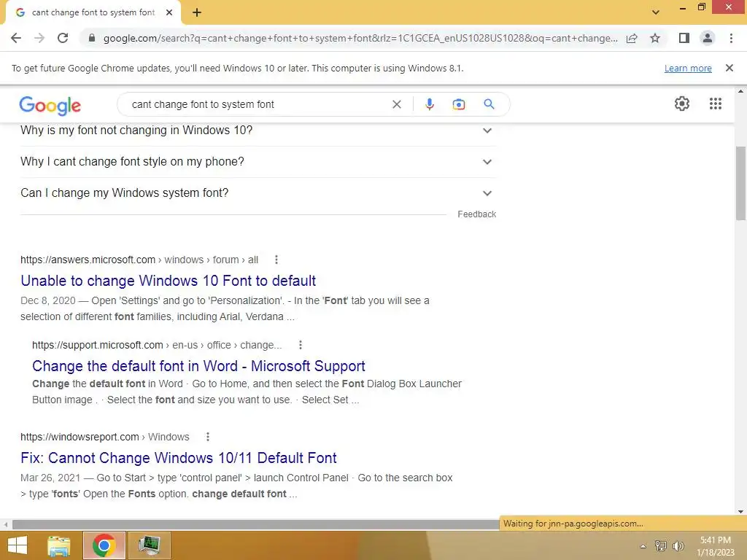
Task: Click the answers.microsoft.com breadcrumb URL
Action: [x=139, y=260]
